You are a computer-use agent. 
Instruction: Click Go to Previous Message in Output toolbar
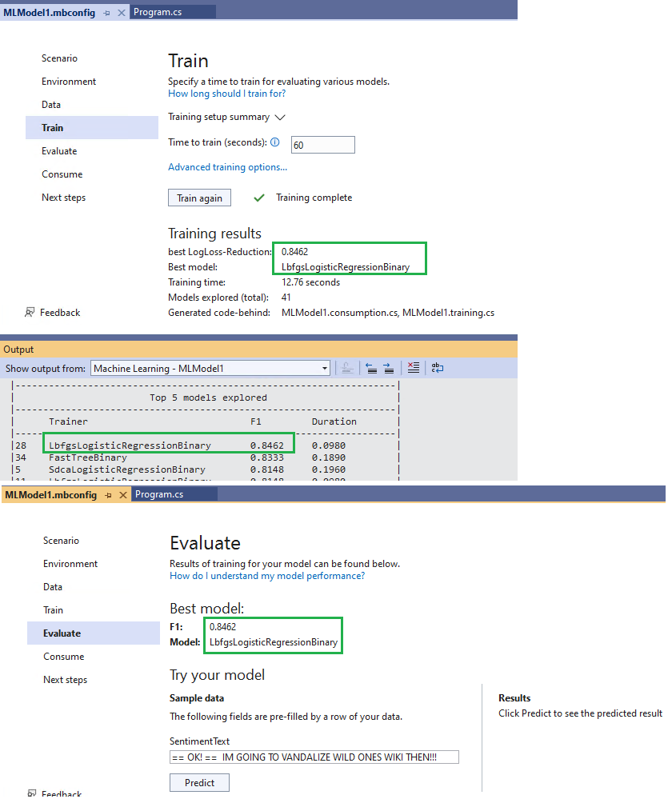pos(371,368)
